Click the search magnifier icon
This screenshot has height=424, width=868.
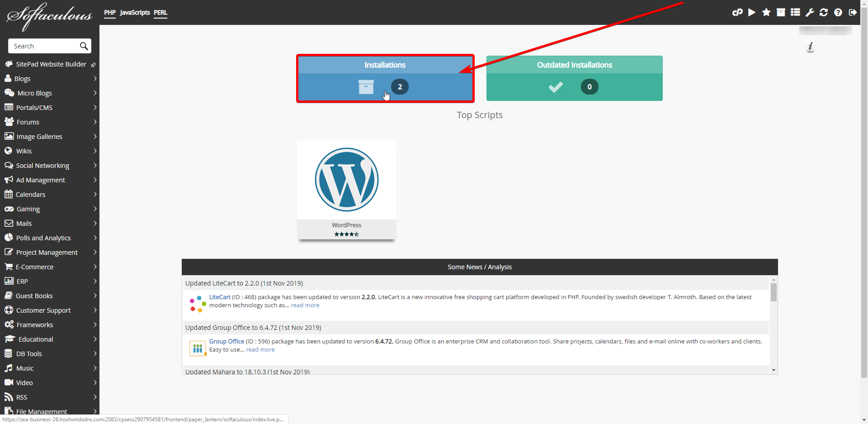coord(84,46)
